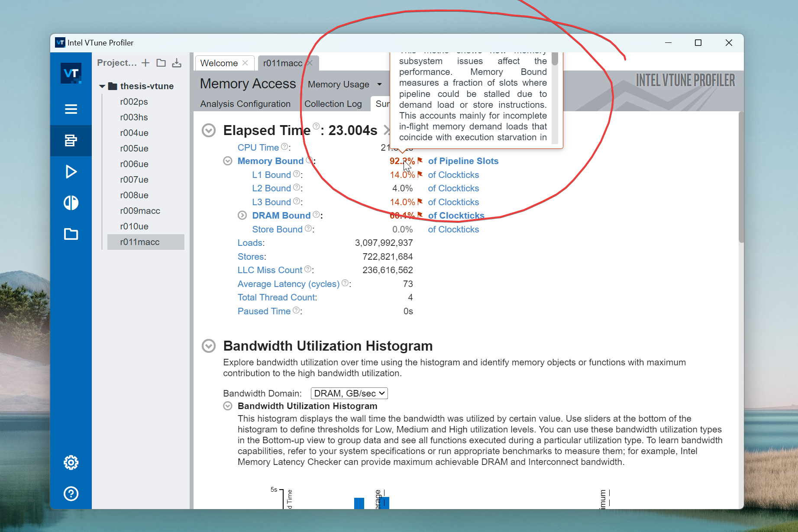Screen dimensions: 798x532
Task: Click the Configure Analysis play icon
Action: pos(71,172)
